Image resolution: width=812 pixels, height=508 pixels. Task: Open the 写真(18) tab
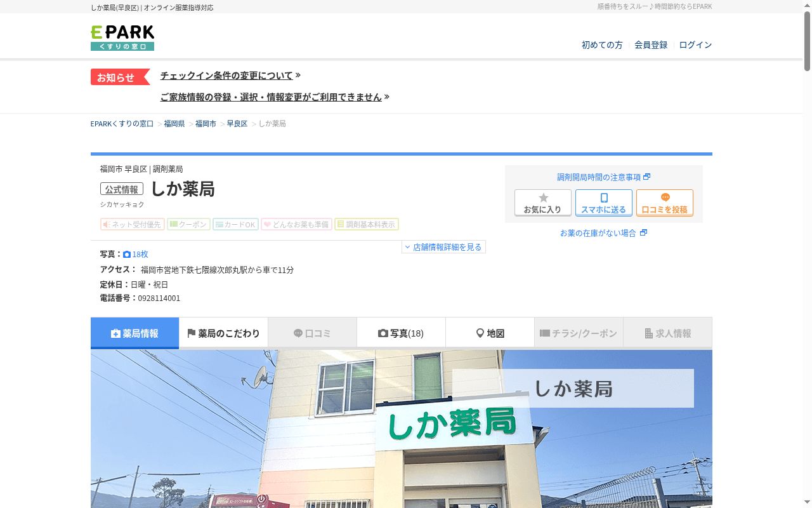401,333
